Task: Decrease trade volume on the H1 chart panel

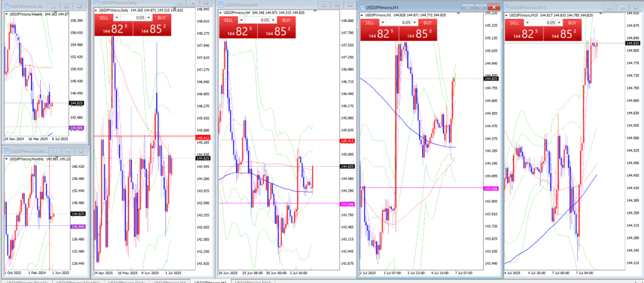Action: point(383,23)
